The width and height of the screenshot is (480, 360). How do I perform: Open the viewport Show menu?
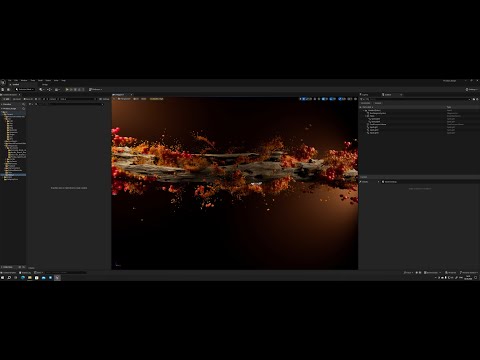144,99
